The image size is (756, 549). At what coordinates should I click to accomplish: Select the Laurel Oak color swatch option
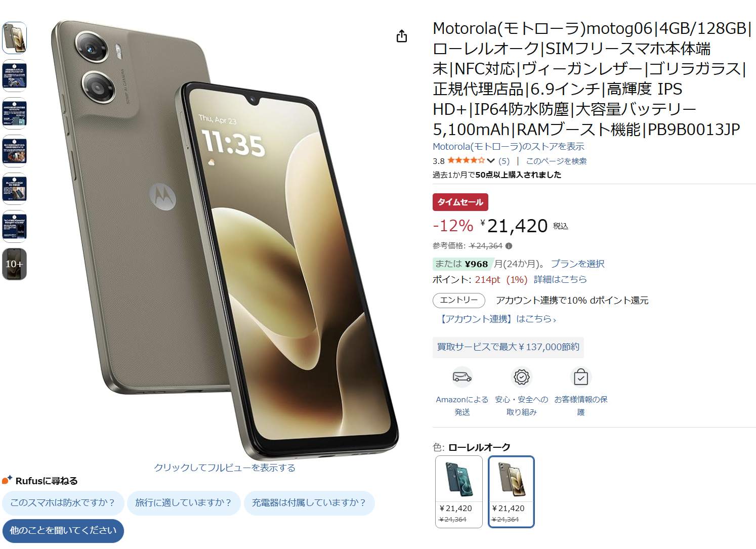[x=511, y=491]
